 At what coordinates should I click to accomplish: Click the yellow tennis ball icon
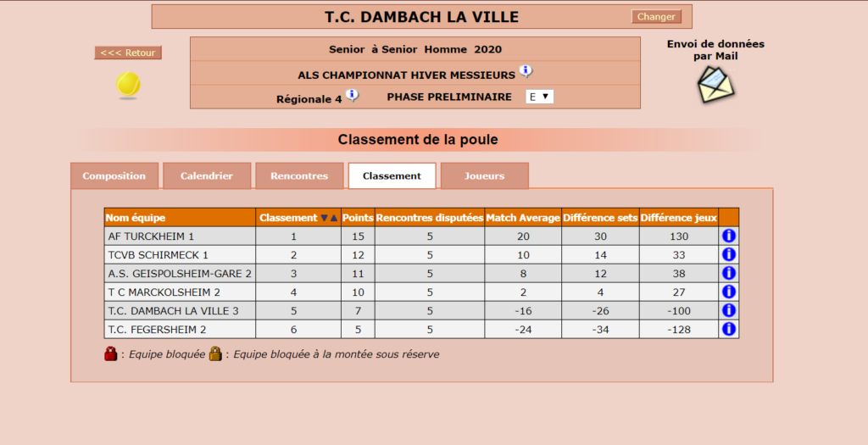point(128,86)
